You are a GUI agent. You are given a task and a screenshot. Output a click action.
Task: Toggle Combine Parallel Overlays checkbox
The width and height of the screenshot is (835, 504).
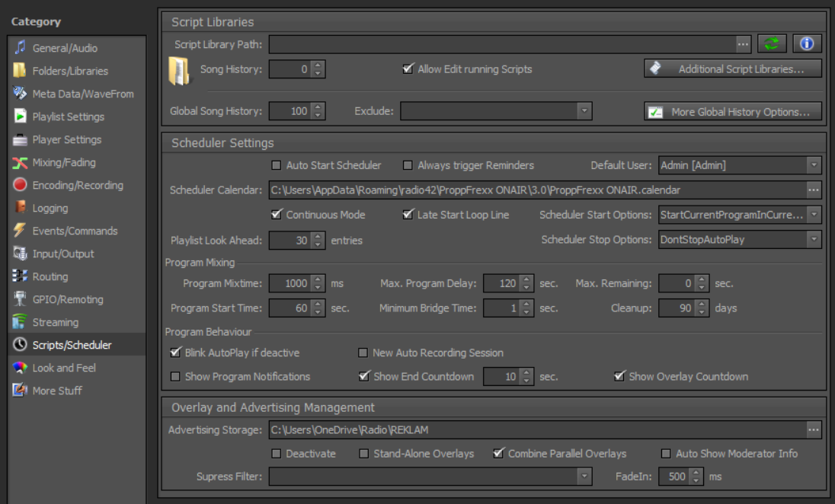(499, 453)
